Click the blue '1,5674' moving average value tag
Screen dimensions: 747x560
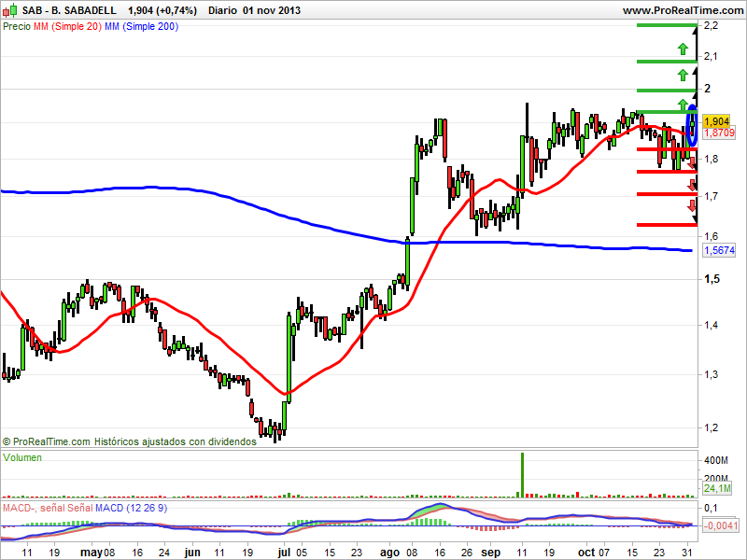719,250
